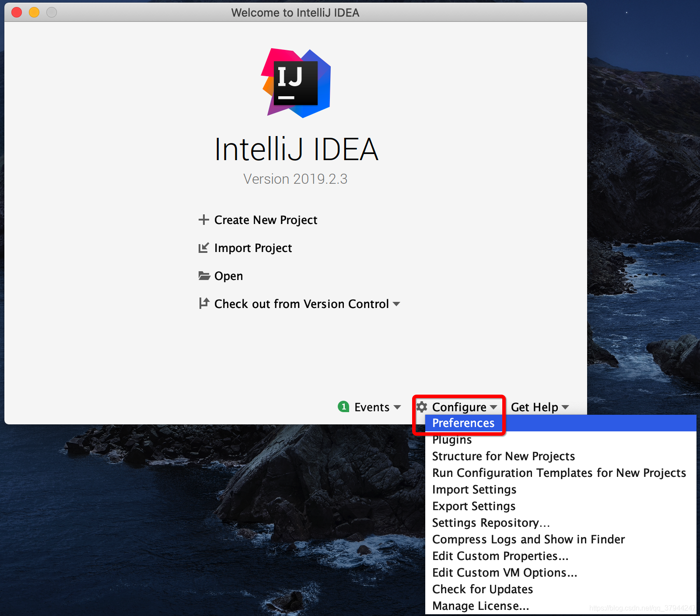Click the Get Help label
Viewport: 700px width, 616px height.
click(534, 407)
